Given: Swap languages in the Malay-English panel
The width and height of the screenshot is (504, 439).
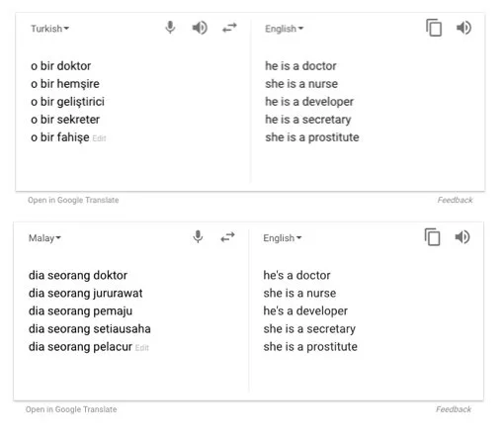Looking at the screenshot, I should pyautogui.click(x=227, y=237).
